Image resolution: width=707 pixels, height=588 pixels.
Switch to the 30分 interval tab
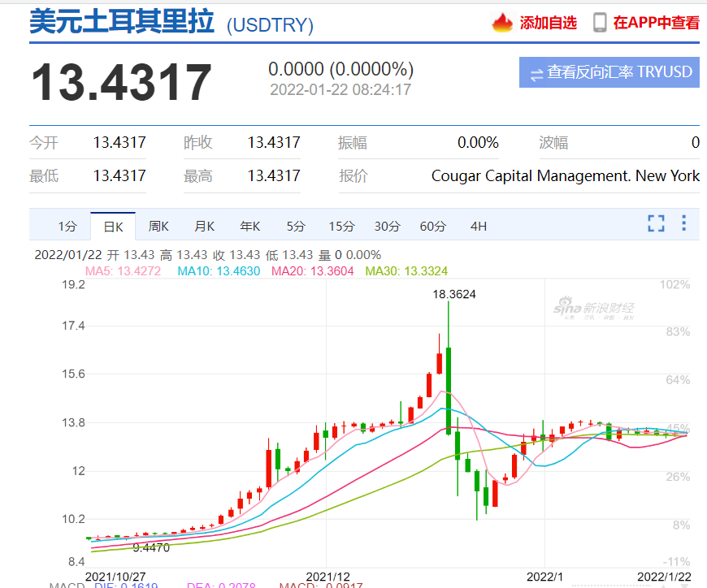point(387,227)
